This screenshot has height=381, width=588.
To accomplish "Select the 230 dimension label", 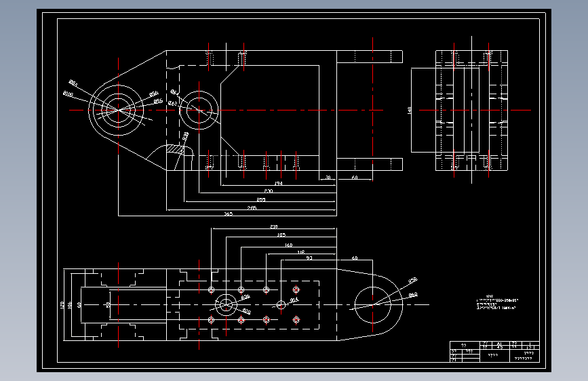I will pos(269,191).
